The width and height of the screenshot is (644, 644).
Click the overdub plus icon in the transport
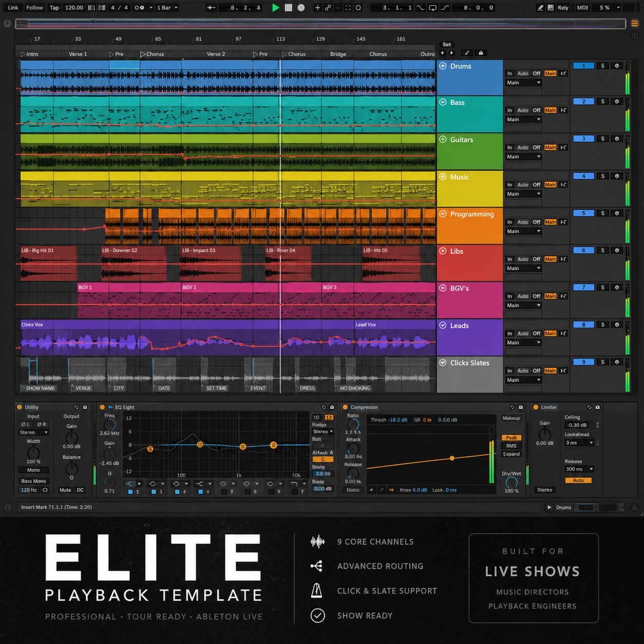point(317,8)
